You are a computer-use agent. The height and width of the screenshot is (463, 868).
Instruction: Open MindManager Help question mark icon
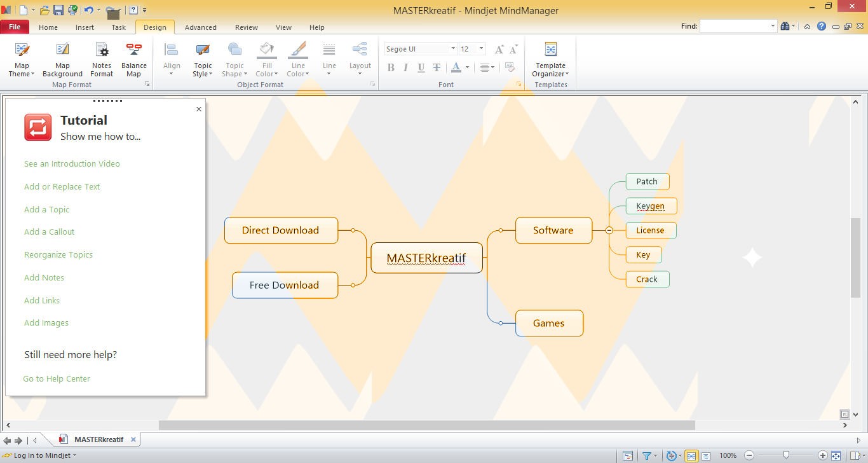[x=822, y=26]
